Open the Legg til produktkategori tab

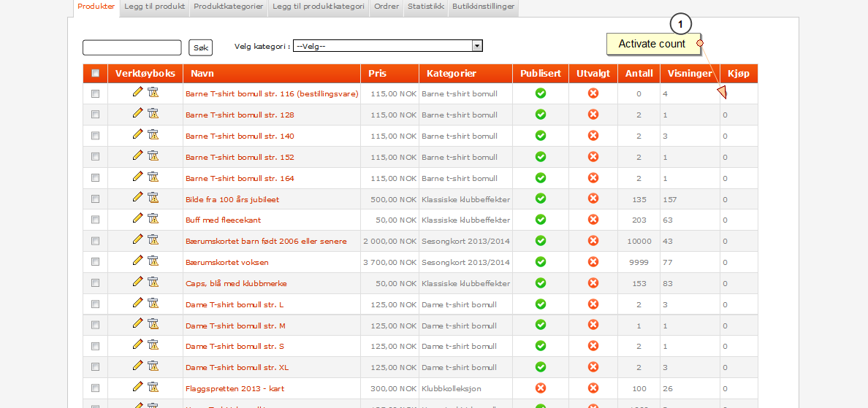point(319,7)
